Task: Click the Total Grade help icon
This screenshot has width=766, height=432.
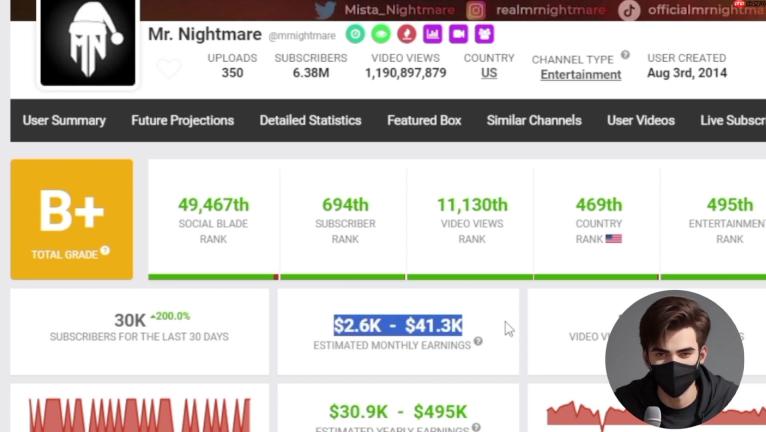Action: coord(105,251)
